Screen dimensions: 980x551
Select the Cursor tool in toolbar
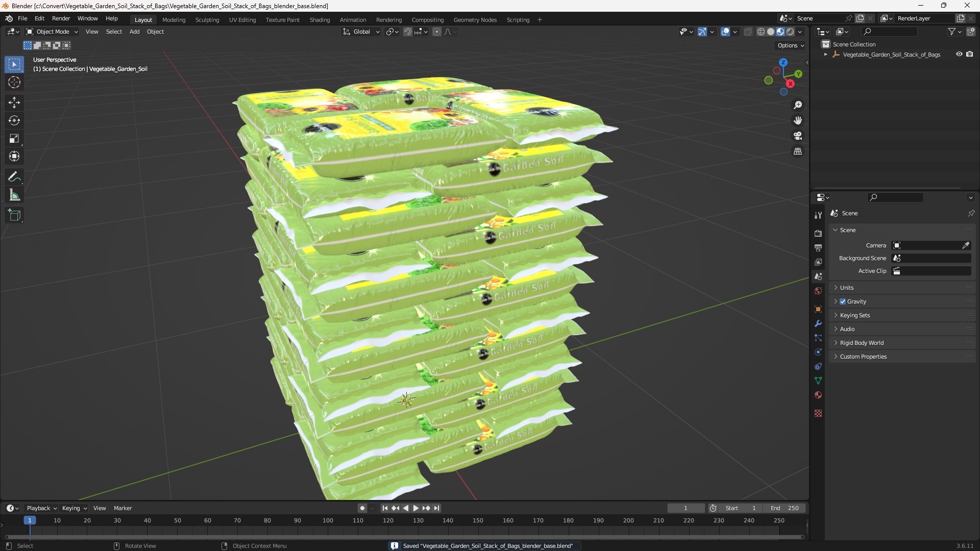(14, 82)
